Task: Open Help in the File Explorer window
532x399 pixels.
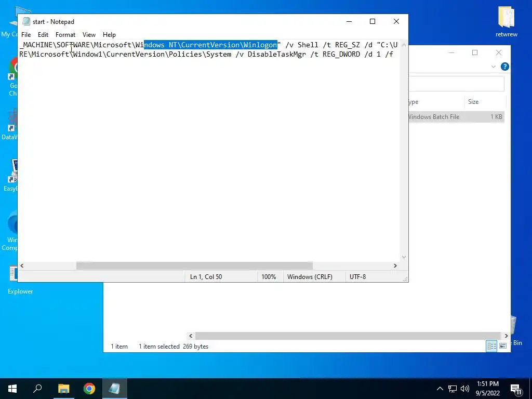Action: pyautogui.click(x=505, y=66)
